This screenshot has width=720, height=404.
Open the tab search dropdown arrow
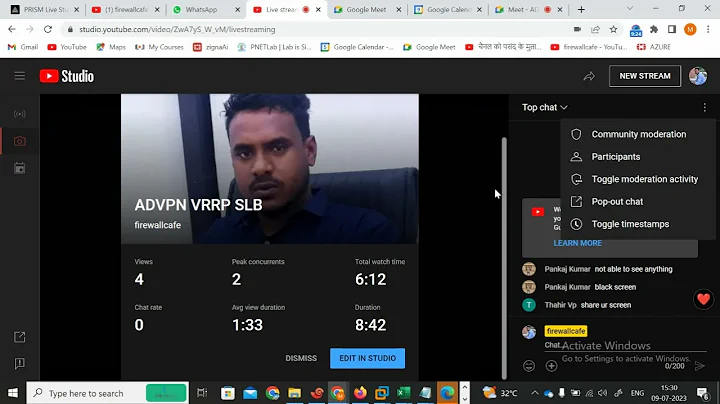pos(630,9)
